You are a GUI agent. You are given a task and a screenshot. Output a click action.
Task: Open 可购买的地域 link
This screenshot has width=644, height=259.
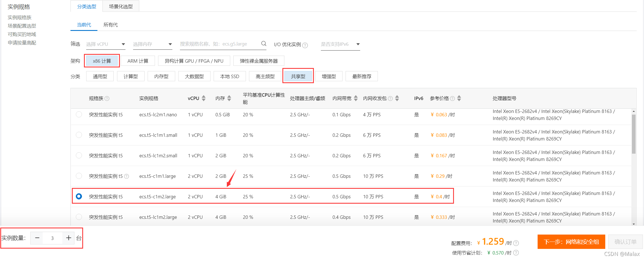click(x=22, y=34)
